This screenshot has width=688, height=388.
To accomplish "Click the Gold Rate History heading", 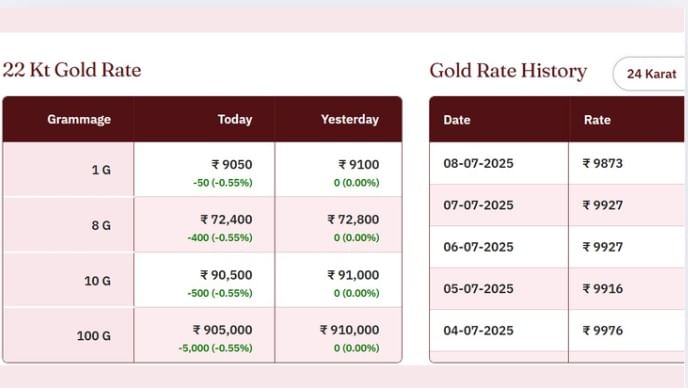I will (x=508, y=71).
